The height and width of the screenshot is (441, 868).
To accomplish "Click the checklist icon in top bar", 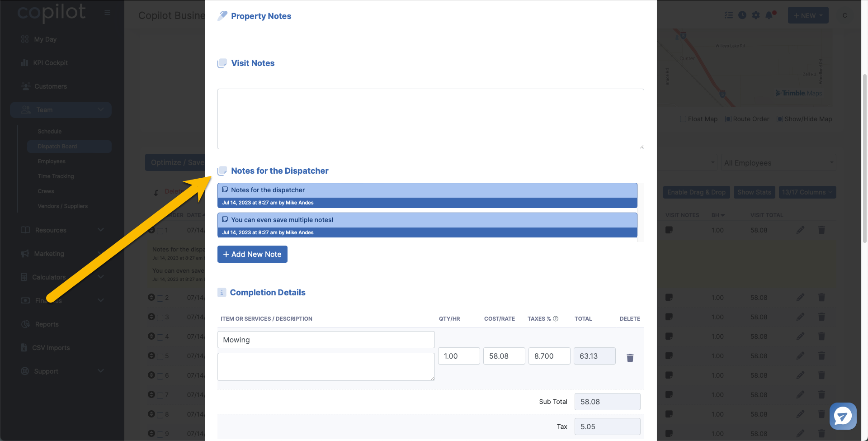I will click(x=729, y=15).
